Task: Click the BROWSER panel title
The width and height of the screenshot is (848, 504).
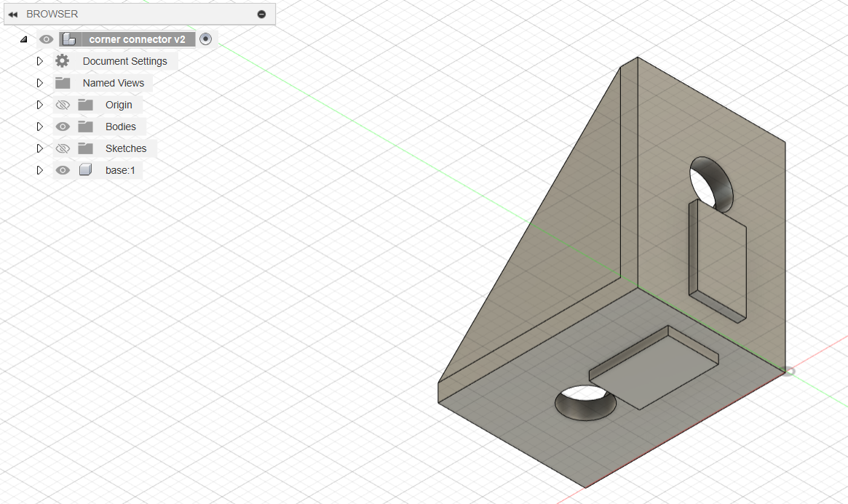Action: (x=52, y=14)
